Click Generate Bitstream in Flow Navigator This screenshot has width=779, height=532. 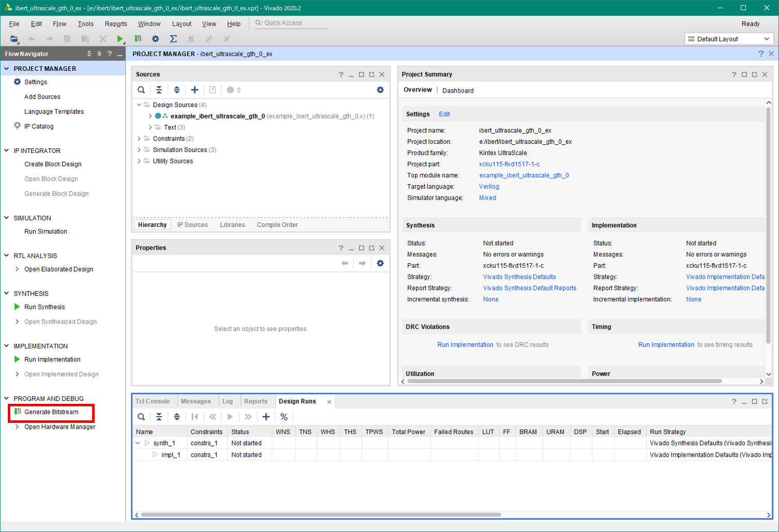tap(51, 412)
